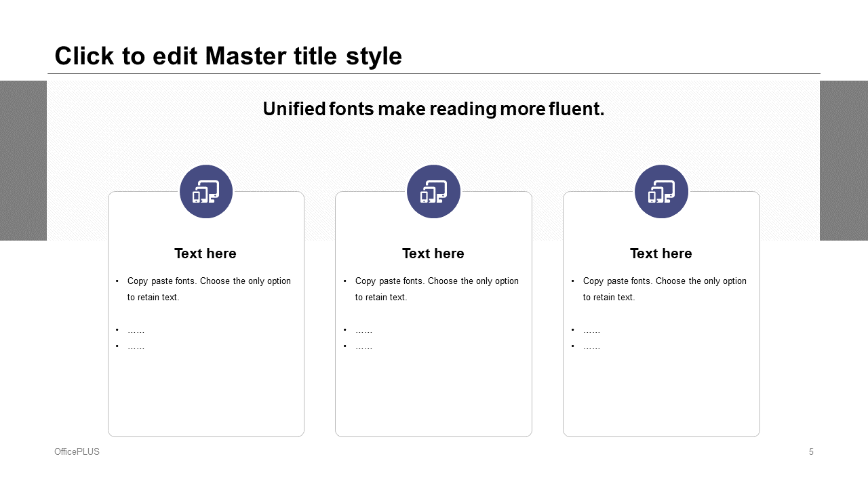The height and width of the screenshot is (488, 868).
Task: Click the devices icon on the first card
Action: [x=206, y=192]
